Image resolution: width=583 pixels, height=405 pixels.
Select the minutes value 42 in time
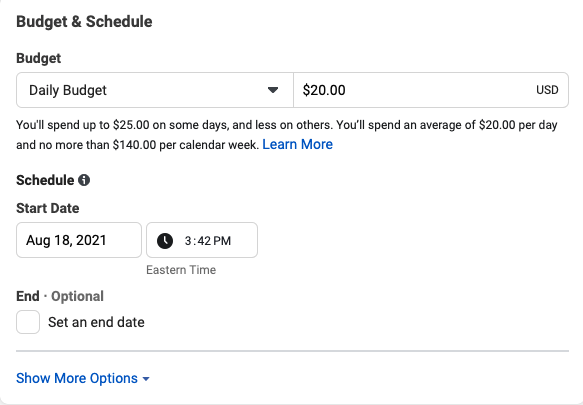pyautogui.click(x=204, y=241)
